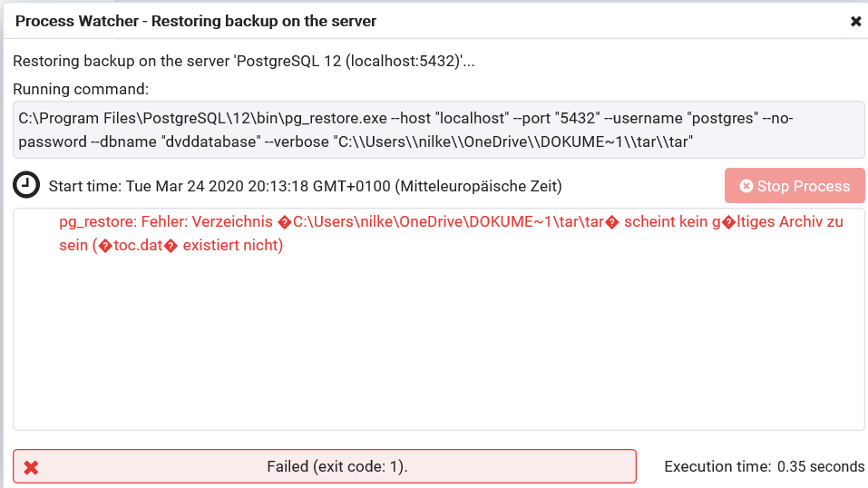The height and width of the screenshot is (488, 868).
Task: Click the Running command text box
Action: coord(439,129)
